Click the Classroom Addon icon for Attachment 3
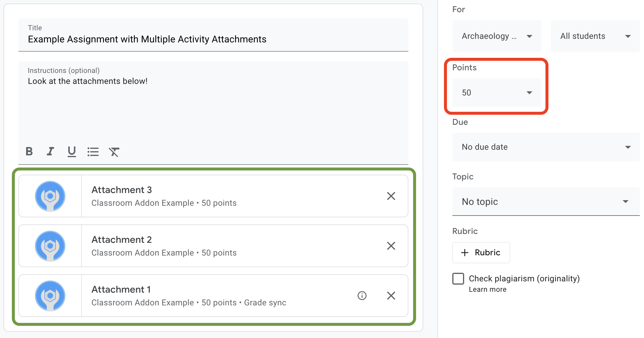 pyautogui.click(x=50, y=196)
